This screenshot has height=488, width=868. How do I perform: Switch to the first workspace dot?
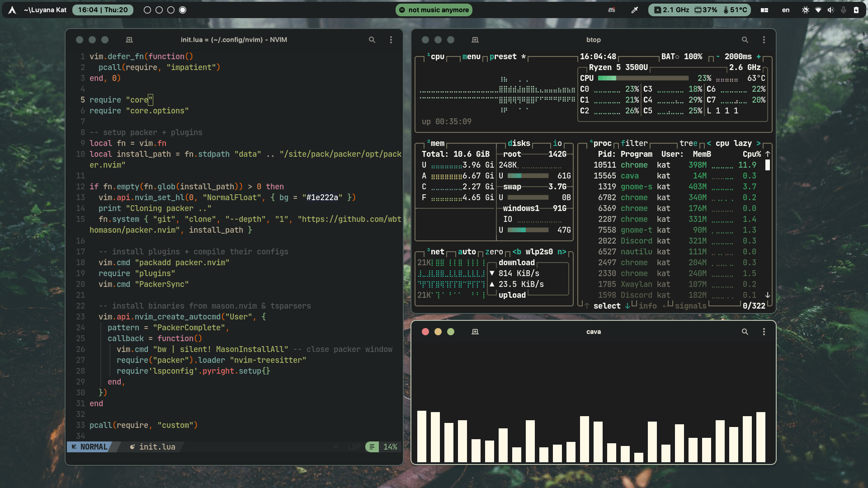click(x=147, y=10)
